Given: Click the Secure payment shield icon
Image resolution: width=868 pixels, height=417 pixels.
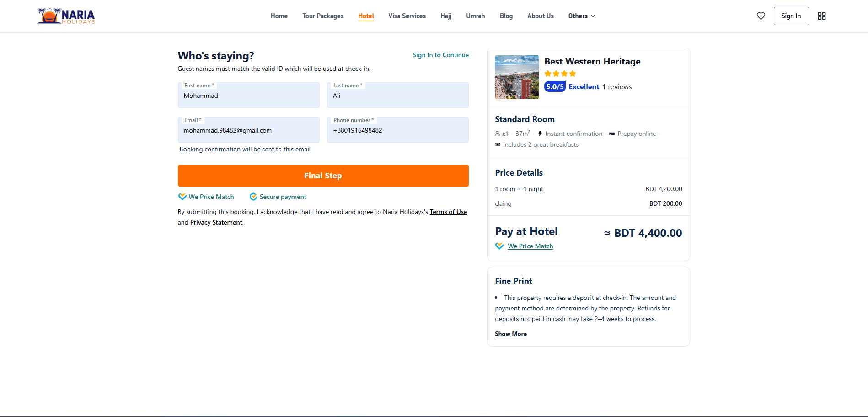Looking at the screenshot, I should pos(253,197).
